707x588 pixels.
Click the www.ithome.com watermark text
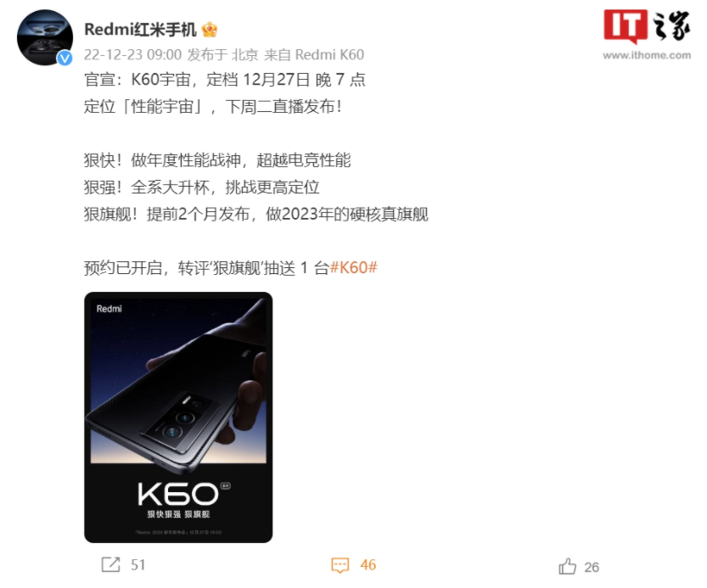[647, 55]
